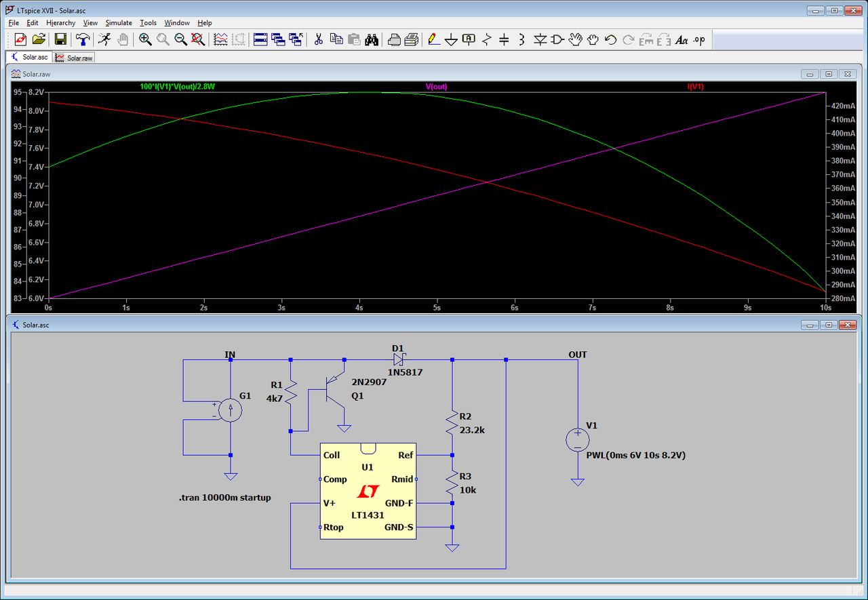
Task: Click the V1 voltage source symbol
Action: pyautogui.click(x=578, y=440)
